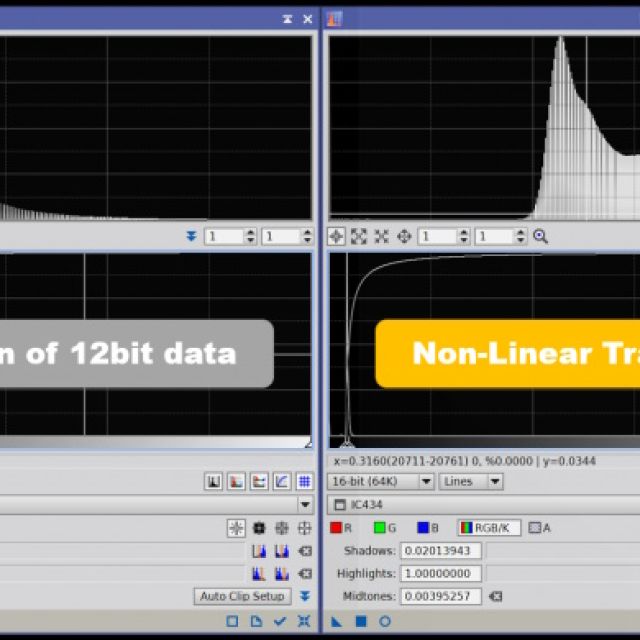
Task: Click the blue triangle new-instance icon
Action: tap(336, 622)
